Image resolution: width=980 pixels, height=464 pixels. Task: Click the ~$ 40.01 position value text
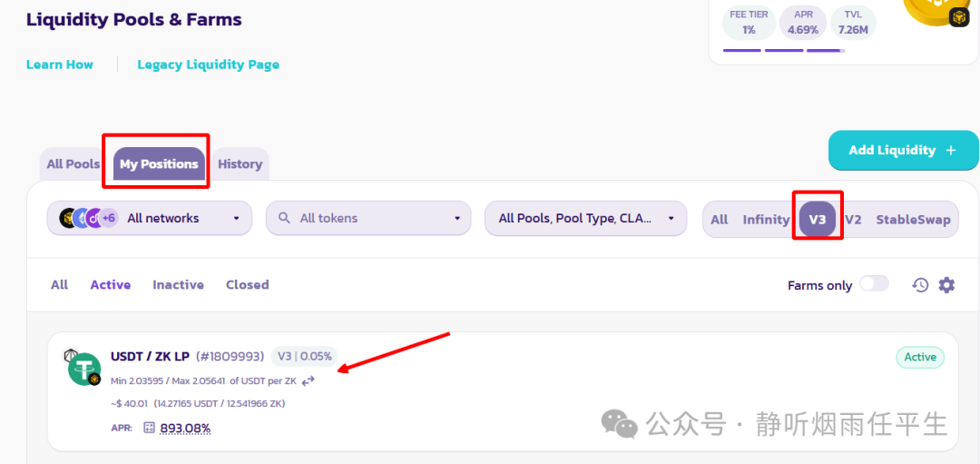[198, 404]
